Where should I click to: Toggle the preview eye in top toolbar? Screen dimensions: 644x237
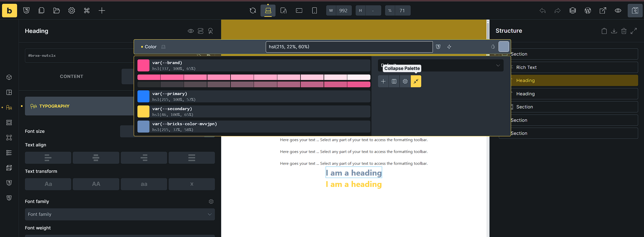coord(618,11)
